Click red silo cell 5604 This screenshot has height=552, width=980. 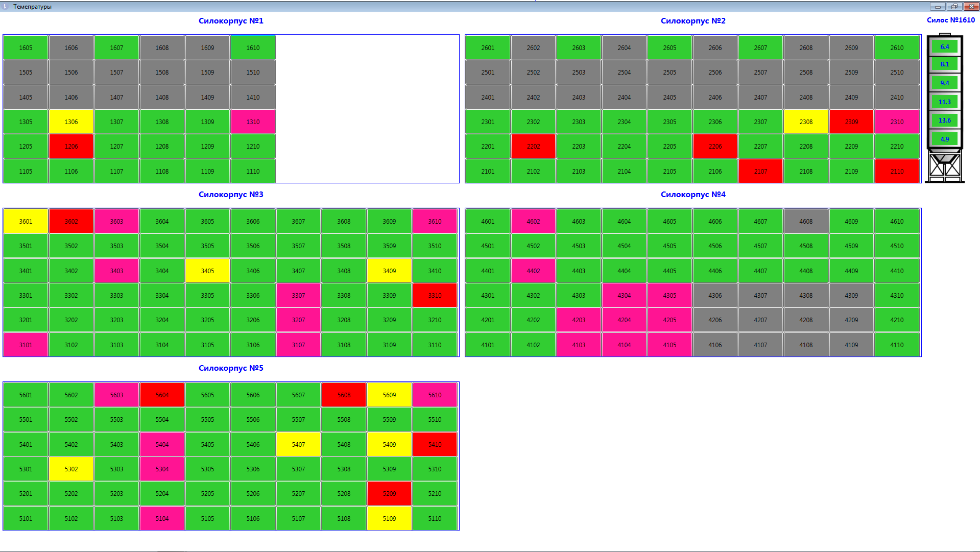coord(162,395)
